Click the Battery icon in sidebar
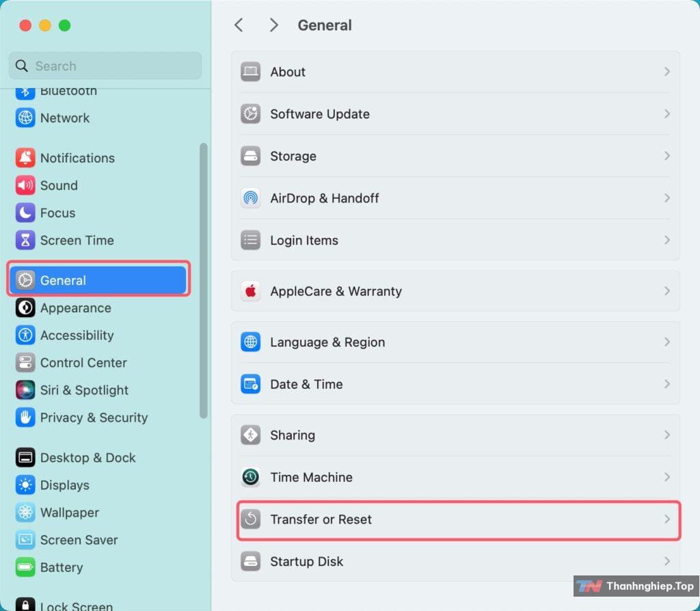The image size is (700, 611). 25,567
